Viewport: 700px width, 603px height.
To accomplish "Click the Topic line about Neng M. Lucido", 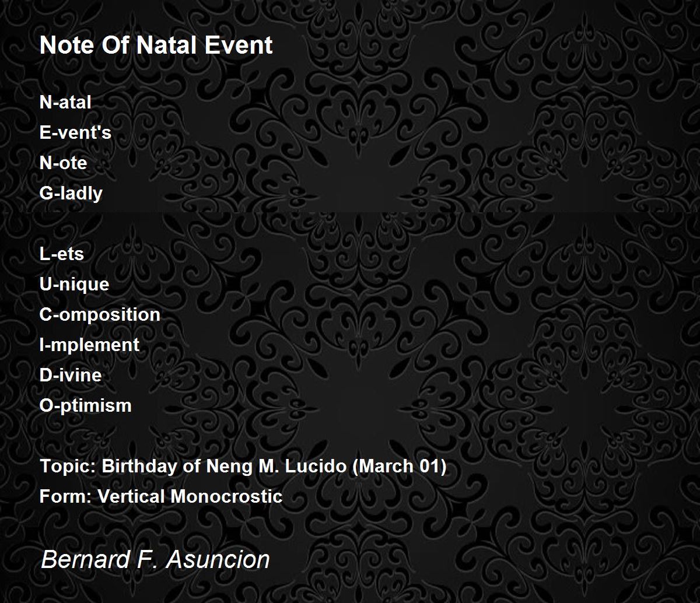I will (x=243, y=467).
